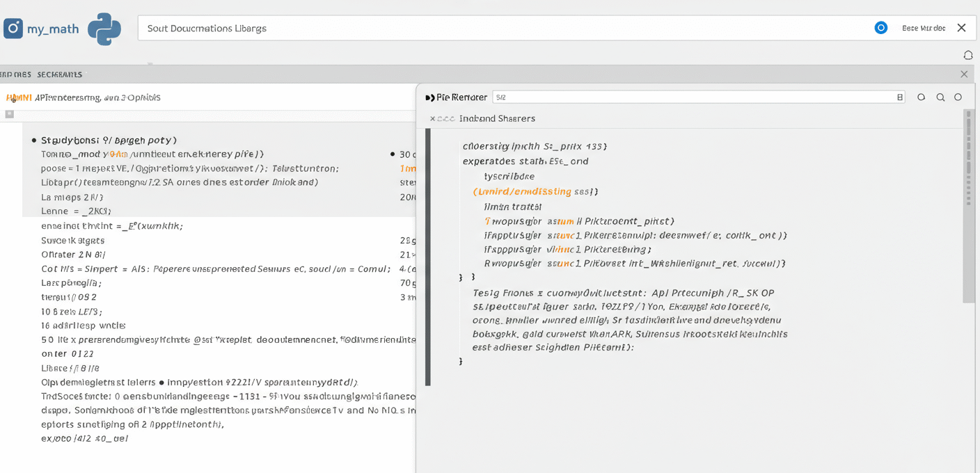Click the blue circle icon in search bar
This screenshot has width=980, height=473.
pyautogui.click(x=880, y=28)
